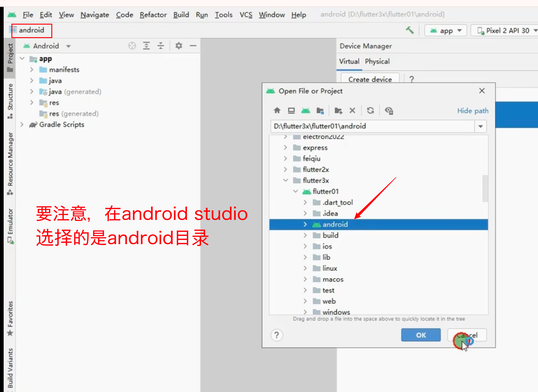Click the android breadcrumb in navigation bar
Viewport: 538px width, 392px height.
click(31, 30)
